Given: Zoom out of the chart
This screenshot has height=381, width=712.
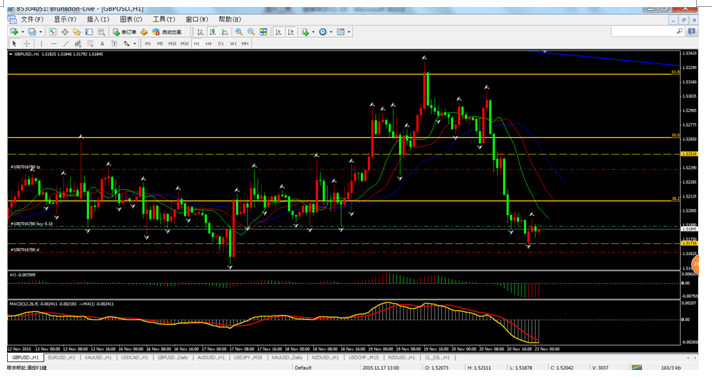Looking at the screenshot, I should [251, 32].
